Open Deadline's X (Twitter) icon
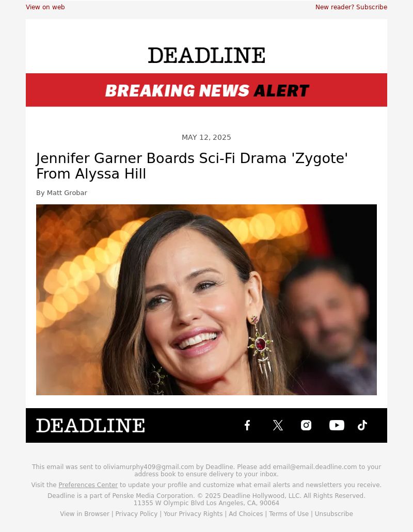This screenshot has height=532, width=413. pos(278,425)
